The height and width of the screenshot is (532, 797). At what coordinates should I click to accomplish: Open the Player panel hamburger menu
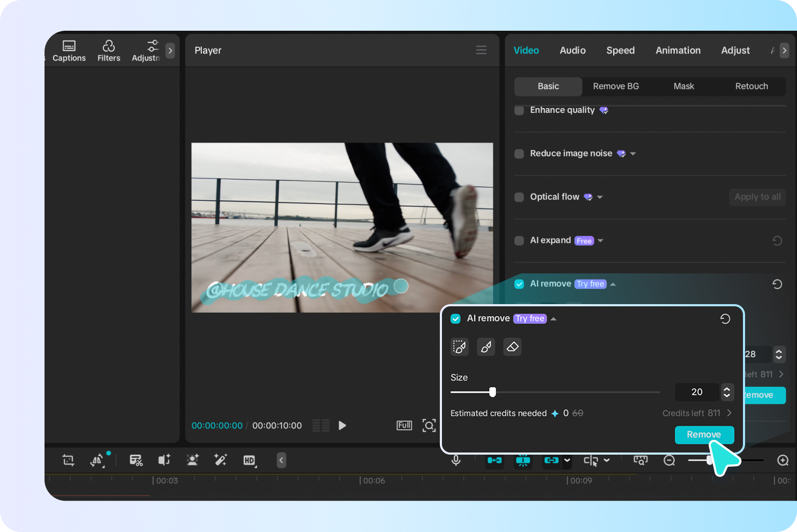481,50
